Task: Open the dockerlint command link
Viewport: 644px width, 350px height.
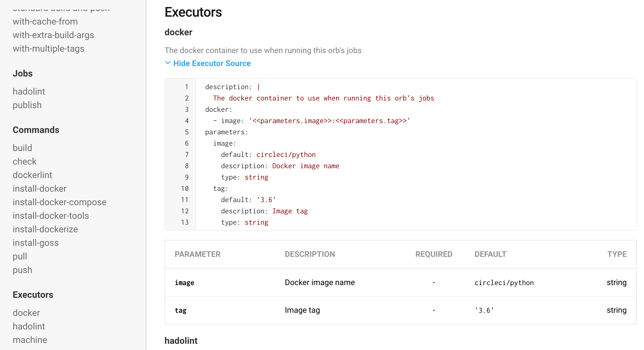Action: (32, 175)
